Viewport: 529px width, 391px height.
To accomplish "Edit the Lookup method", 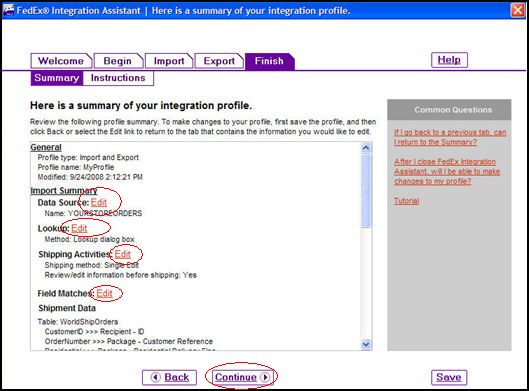I will pyautogui.click(x=79, y=228).
